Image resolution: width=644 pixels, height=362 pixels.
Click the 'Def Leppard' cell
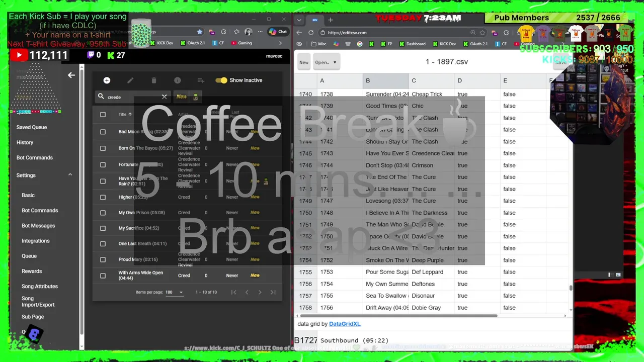point(431,272)
